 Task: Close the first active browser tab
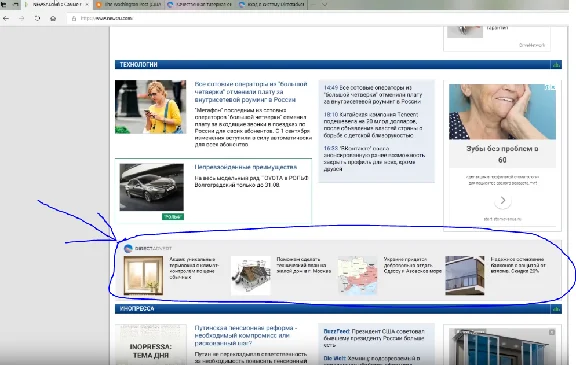pos(87,4)
